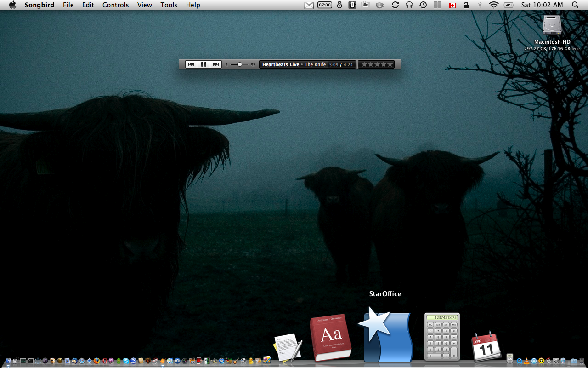The image size is (588, 368).
Task: Open the Trash in the Dock
Action: (582, 361)
